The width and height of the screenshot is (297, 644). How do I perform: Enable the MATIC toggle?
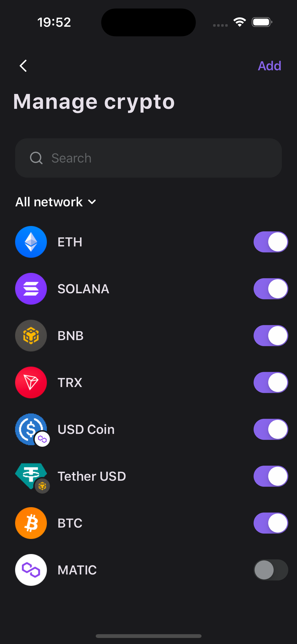coord(271,570)
